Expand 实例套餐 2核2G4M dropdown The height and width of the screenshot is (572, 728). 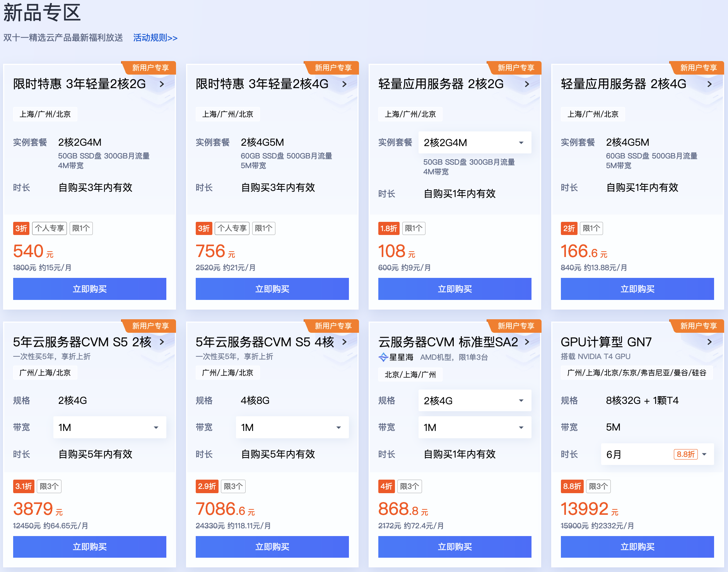(x=475, y=143)
